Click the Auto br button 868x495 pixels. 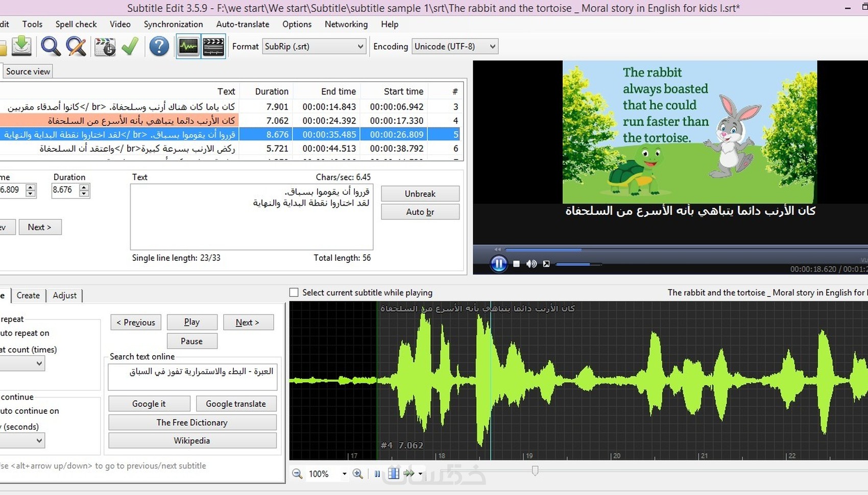coord(420,212)
